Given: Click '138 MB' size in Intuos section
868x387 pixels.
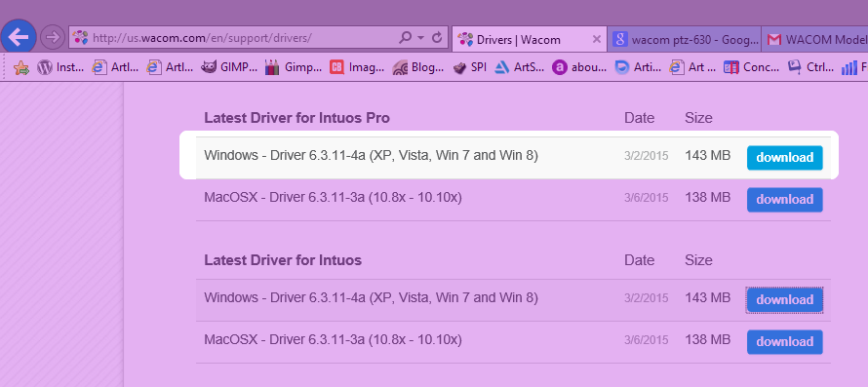Looking at the screenshot, I should point(707,340).
